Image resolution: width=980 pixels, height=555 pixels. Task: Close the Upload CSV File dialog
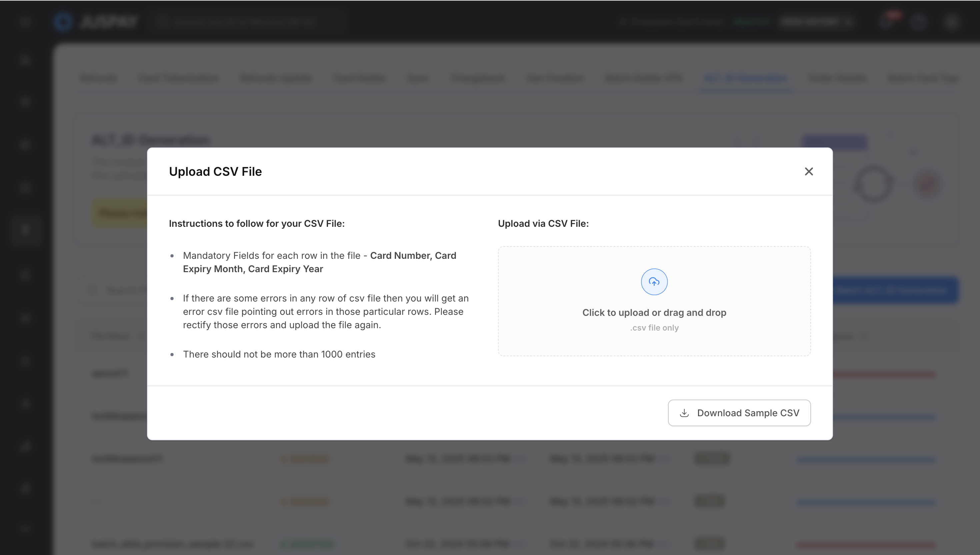coord(809,171)
